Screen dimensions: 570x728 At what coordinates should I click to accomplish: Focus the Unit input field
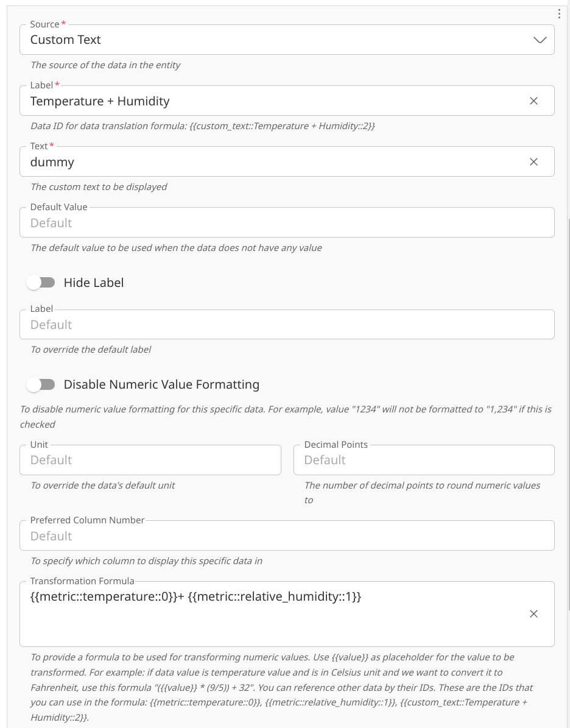click(x=150, y=460)
